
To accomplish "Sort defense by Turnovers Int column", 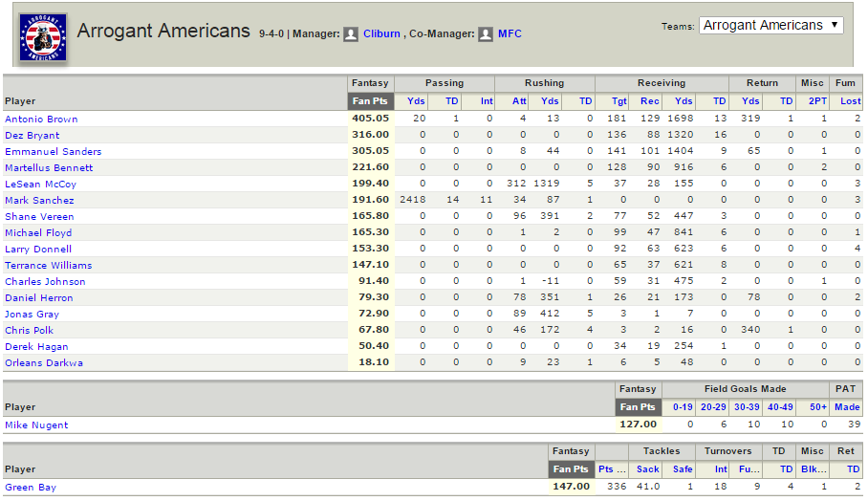I will click(721, 468).
